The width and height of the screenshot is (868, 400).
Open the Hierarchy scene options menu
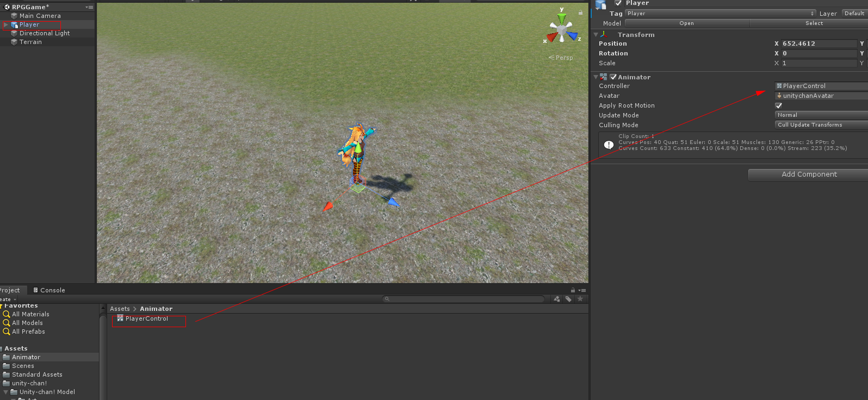tap(89, 7)
